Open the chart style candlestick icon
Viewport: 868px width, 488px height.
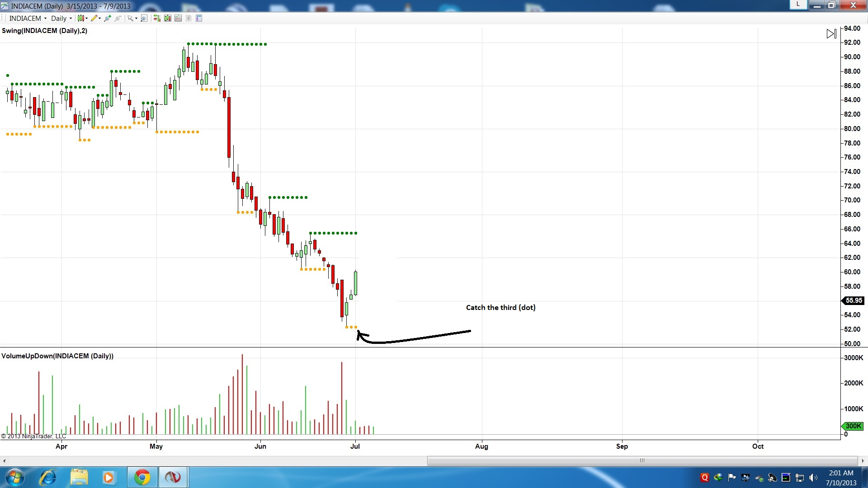80,19
